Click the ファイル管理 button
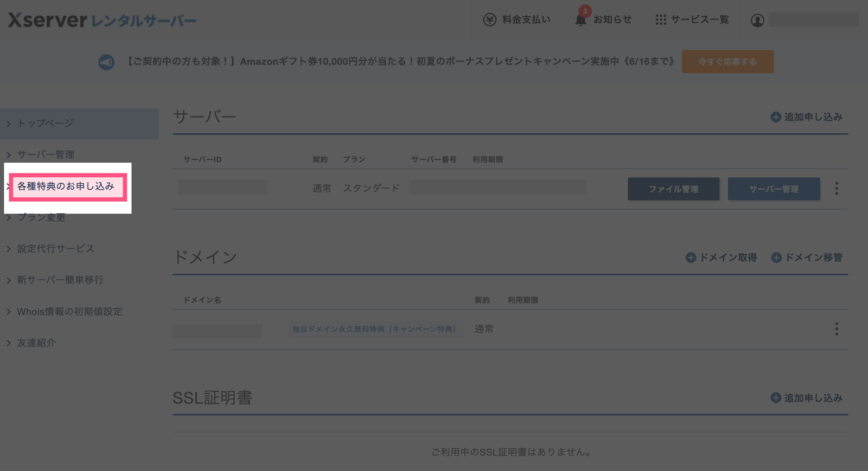 click(x=673, y=189)
